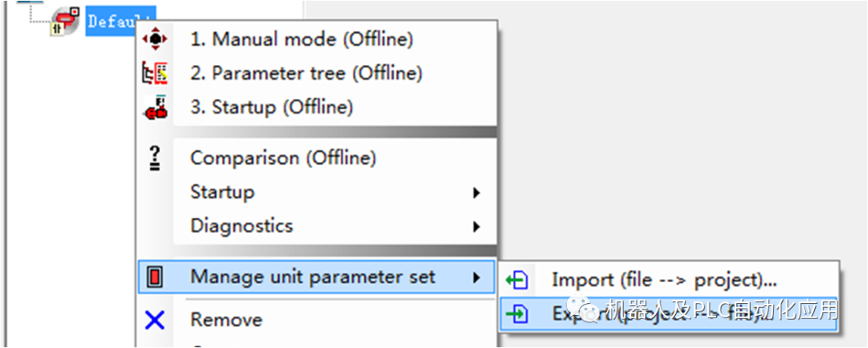This screenshot has height=348, width=868.
Task: Click the red Manage unit parameter set icon
Action: (155, 278)
